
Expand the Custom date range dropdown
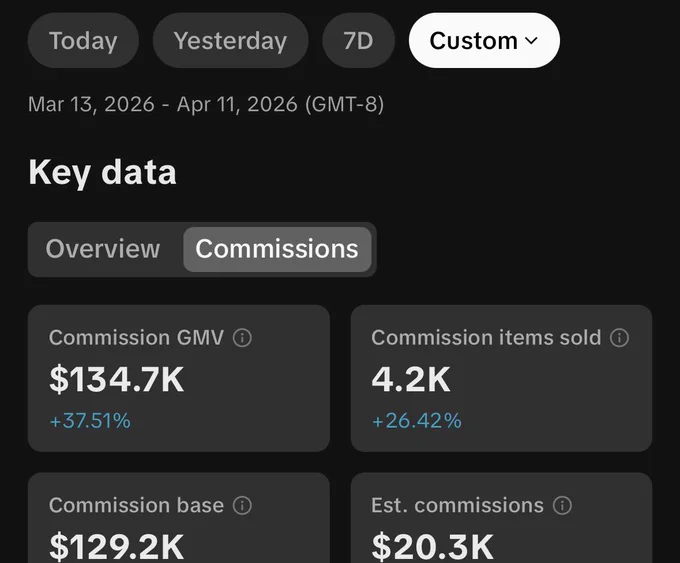[x=484, y=40]
